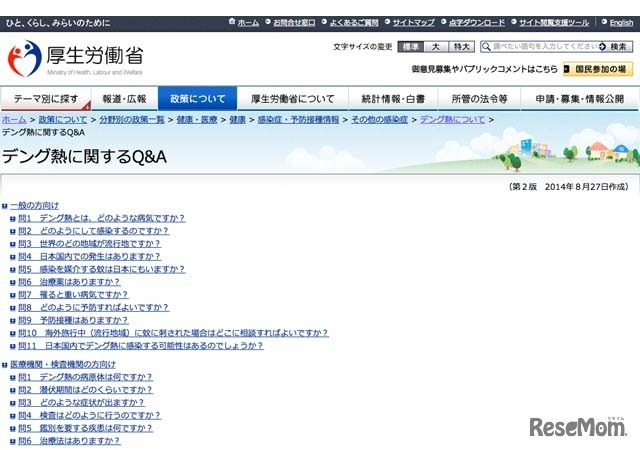640x450 pixels.
Task: Click デング熱について breadcrumb
Action: click(452, 120)
